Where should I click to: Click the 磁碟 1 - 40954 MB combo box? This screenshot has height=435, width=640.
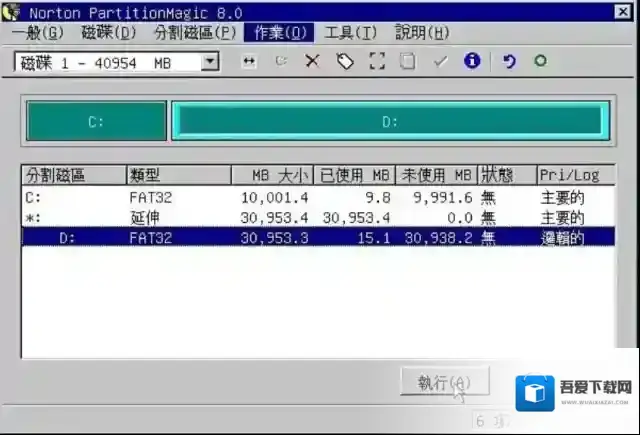(x=117, y=62)
